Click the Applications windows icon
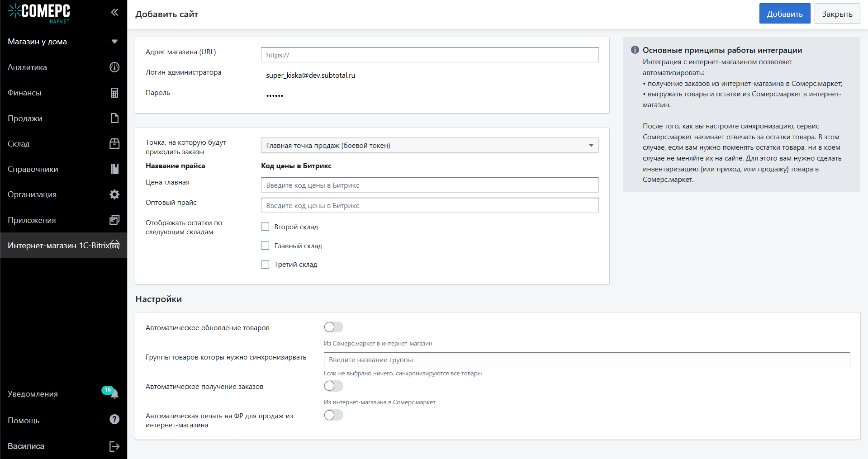 pos(114,220)
